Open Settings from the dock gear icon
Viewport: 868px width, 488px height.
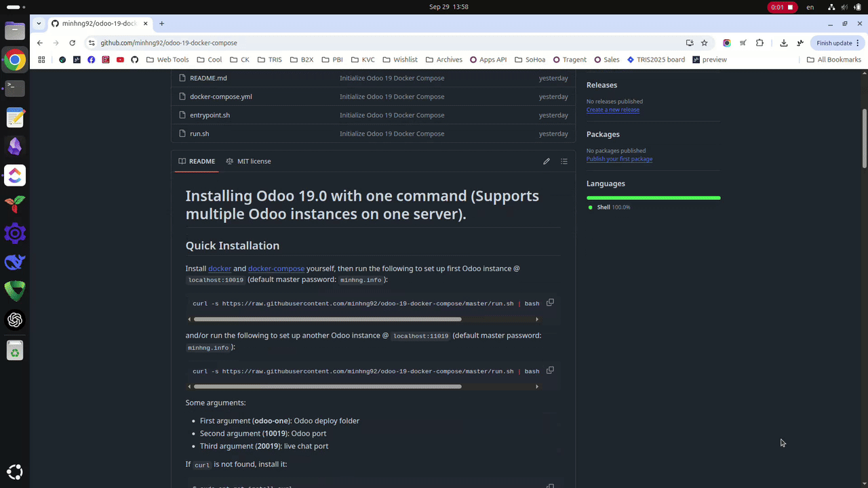tap(15, 233)
